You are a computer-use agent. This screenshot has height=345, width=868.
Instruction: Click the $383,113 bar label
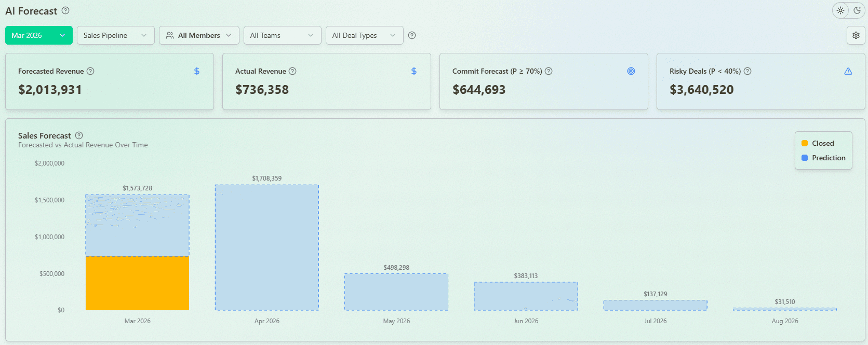(526, 276)
